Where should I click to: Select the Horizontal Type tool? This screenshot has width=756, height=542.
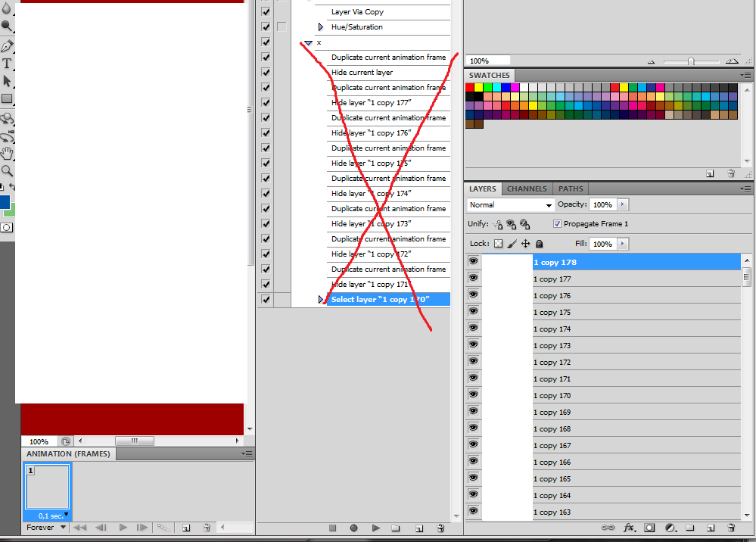[7, 64]
